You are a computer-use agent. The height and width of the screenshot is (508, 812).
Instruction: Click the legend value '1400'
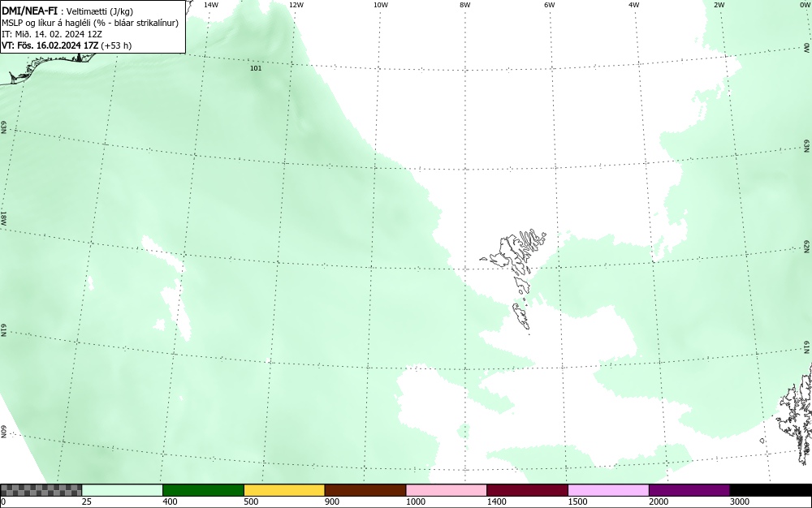click(x=497, y=502)
